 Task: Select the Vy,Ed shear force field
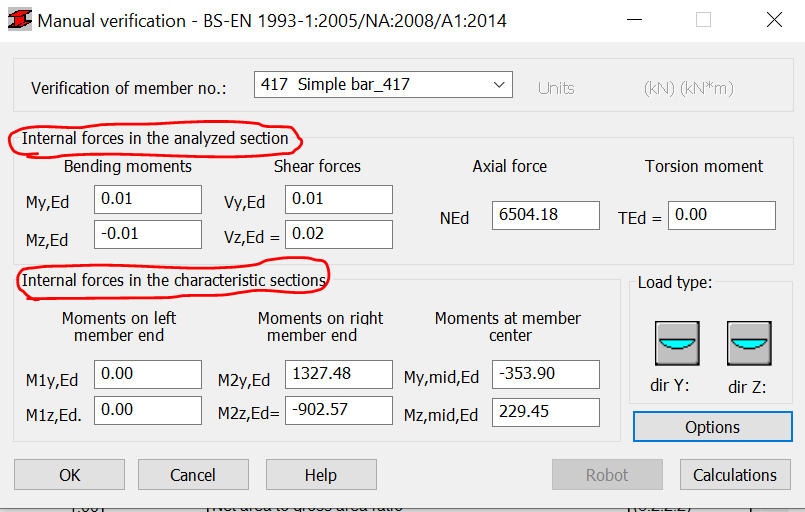[x=338, y=200]
